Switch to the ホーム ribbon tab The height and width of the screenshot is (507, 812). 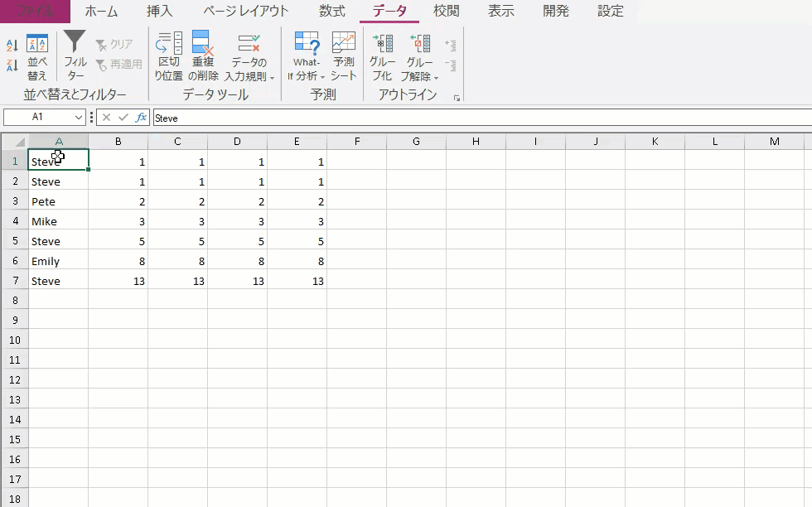pyautogui.click(x=101, y=12)
